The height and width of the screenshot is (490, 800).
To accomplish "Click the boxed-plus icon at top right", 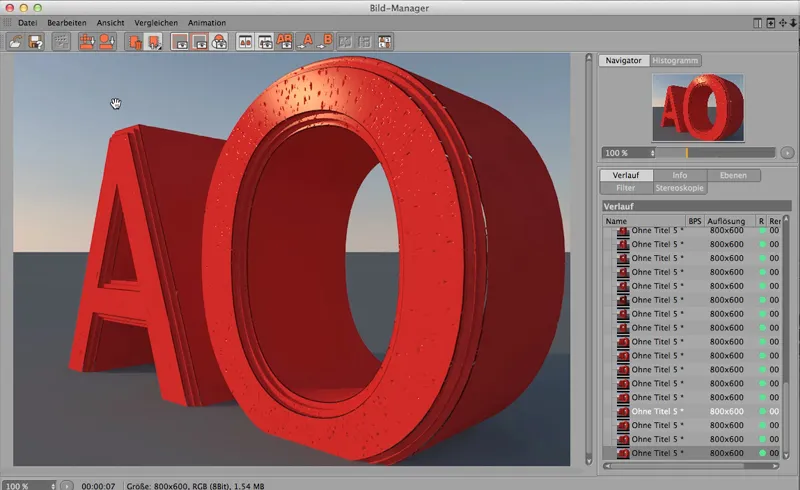I will [770, 23].
